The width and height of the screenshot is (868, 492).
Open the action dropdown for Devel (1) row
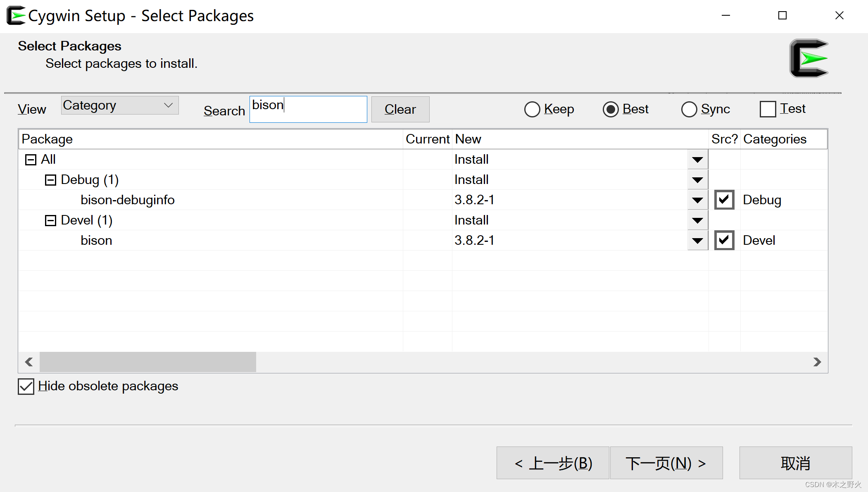(697, 220)
